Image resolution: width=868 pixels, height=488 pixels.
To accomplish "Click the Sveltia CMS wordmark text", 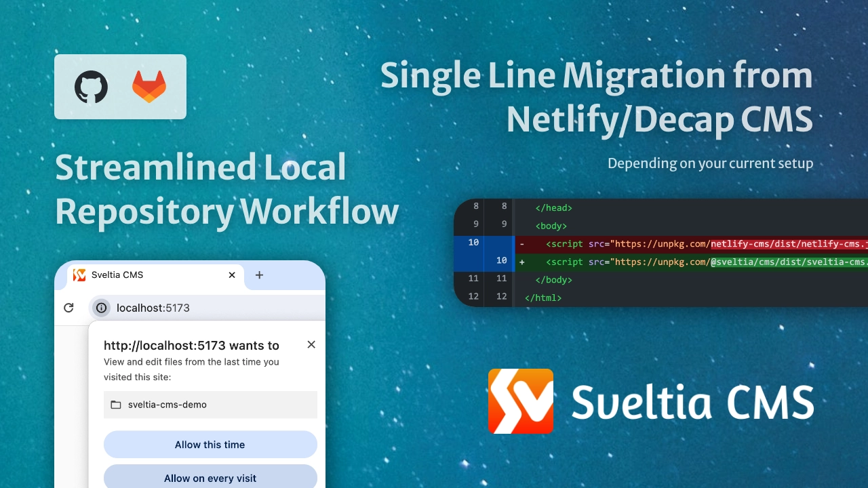I will click(692, 401).
